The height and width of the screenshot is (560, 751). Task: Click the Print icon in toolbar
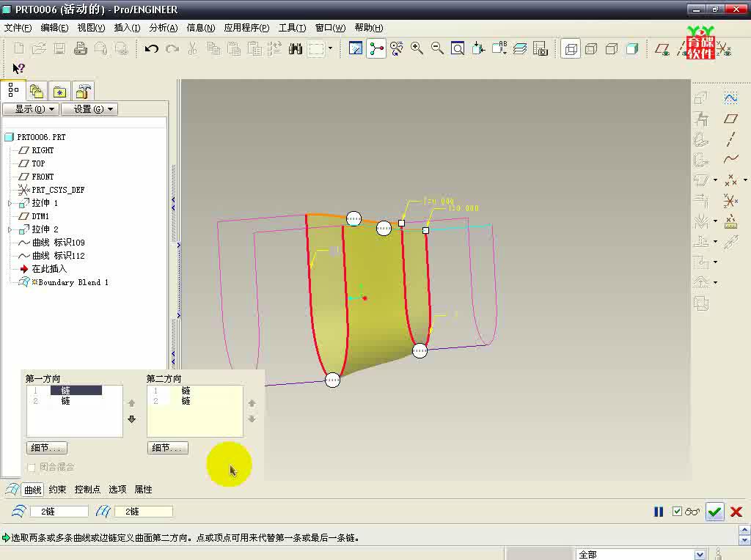coord(81,49)
